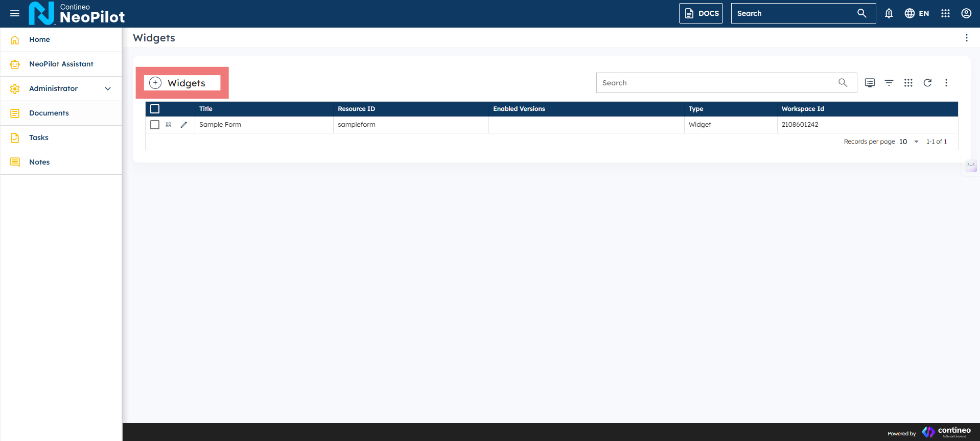Image resolution: width=980 pixels, height=441 pixels.
Task: Open the DOCS documentation button
Action: point(701,13)
